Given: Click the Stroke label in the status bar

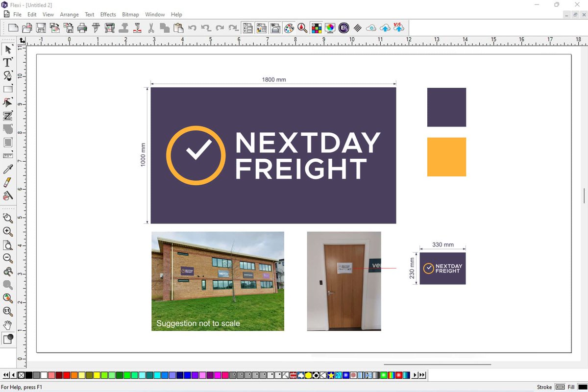Looking at the screenshot, I should pos(544,387).
